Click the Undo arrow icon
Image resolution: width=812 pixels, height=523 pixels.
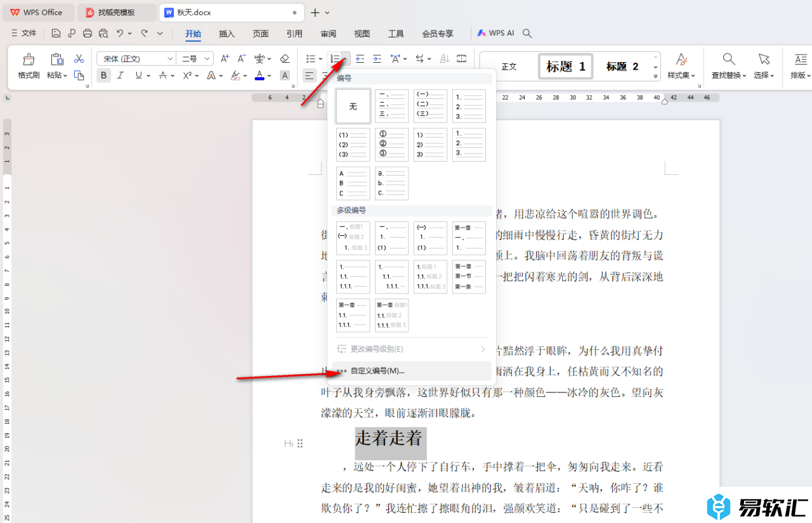coord(120,33)
